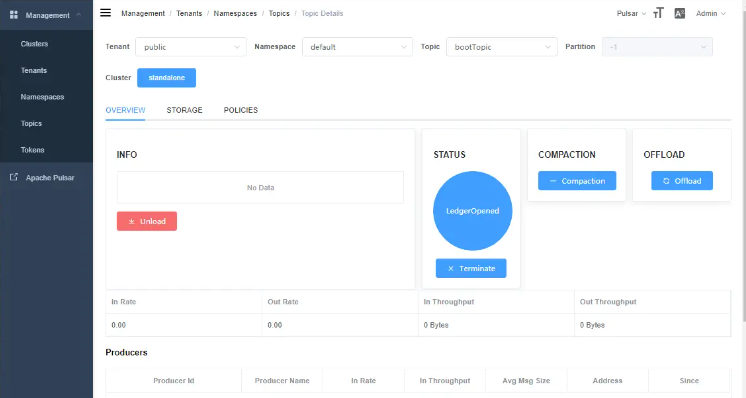
Task: Click Tenants in the breadcrumb
Action: [x=189, y=13]
